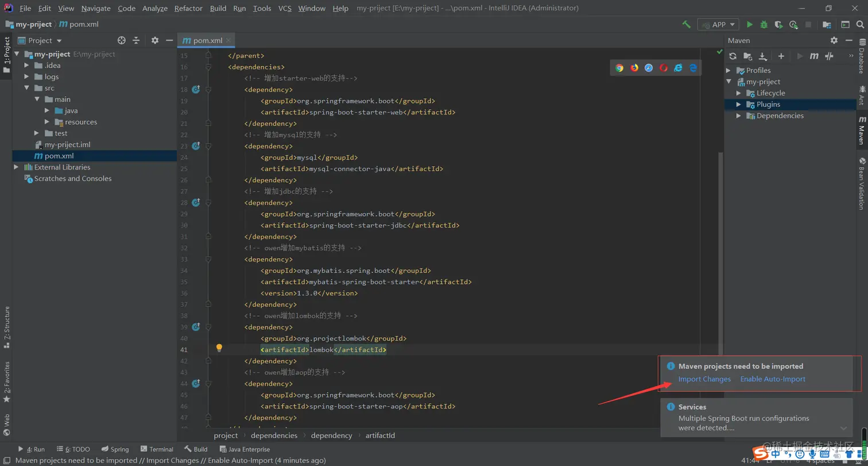Viewport: 868px width, 466px height.
Task: Expand the Services notification chevron
Action: (x=843, y=428)
